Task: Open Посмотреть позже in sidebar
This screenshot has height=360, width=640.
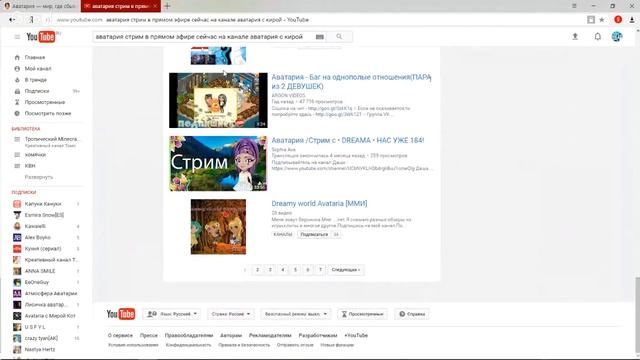Action: point(47,113)
